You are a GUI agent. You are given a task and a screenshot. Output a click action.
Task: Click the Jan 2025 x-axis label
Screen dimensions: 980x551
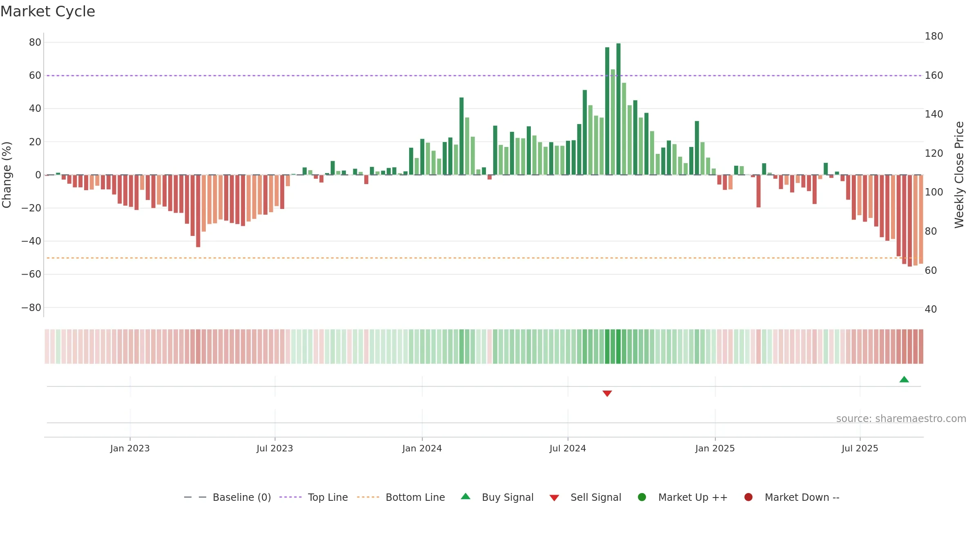(x=715, y=448)
